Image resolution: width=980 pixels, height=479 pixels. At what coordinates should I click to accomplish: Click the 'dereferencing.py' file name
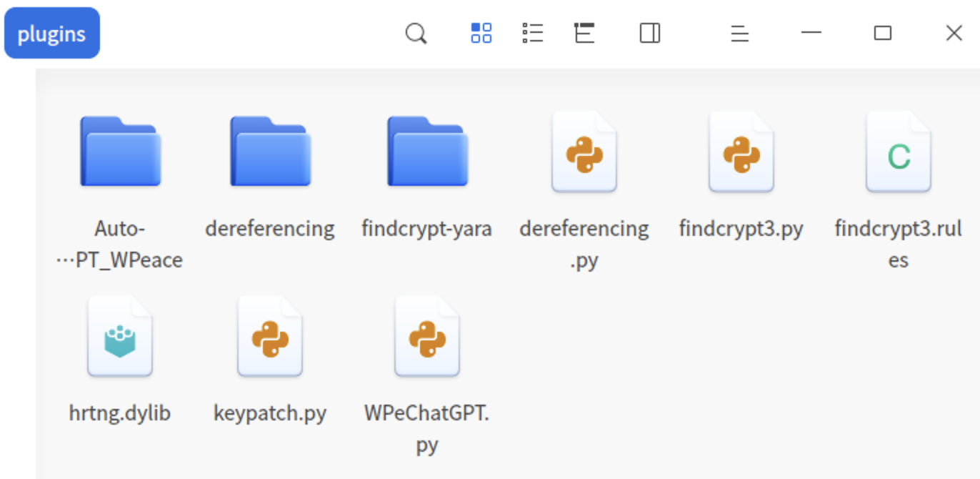(x=584, y=245)
